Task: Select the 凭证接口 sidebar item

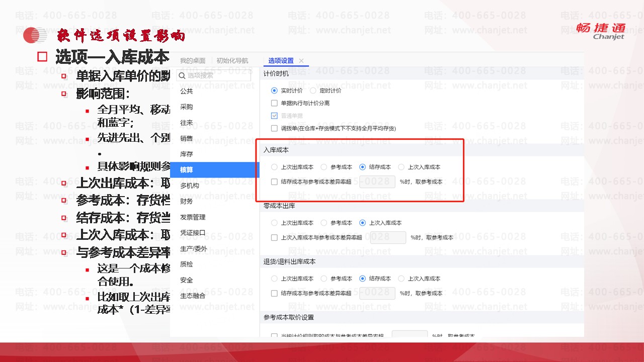Action: pyautogui.click(x=193, y=233)
